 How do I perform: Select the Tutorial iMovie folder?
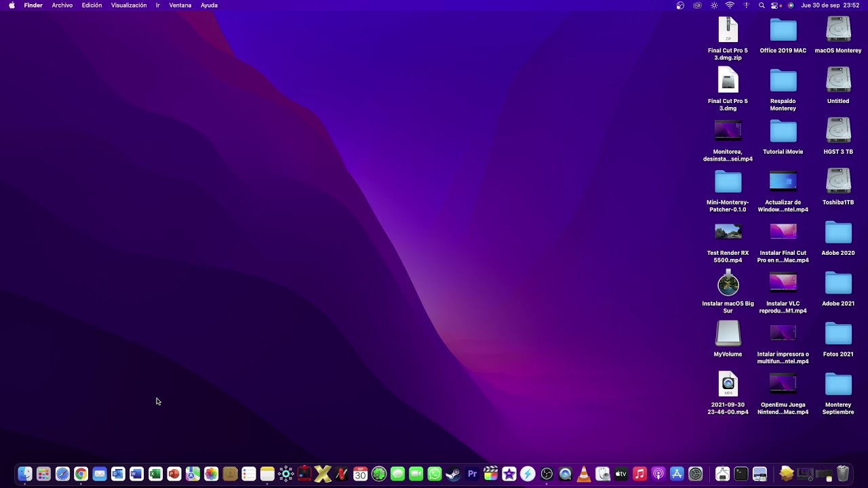click(x=783, y=136)
